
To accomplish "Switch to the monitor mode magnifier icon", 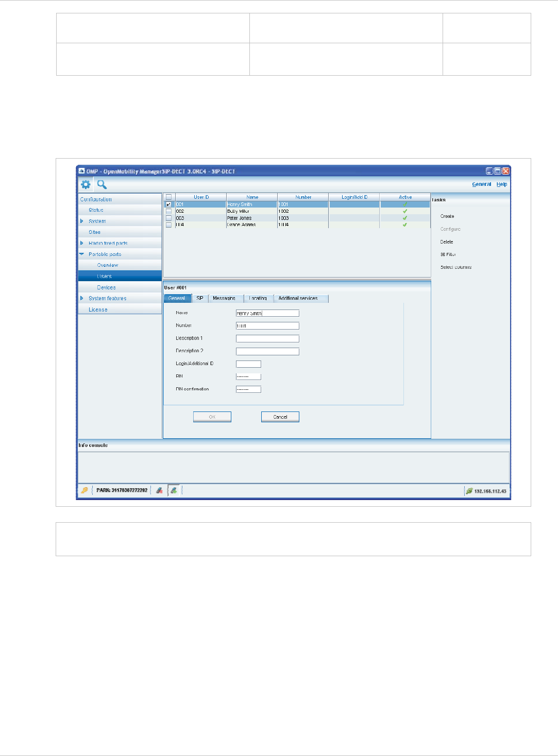I will tap(102, 184).
